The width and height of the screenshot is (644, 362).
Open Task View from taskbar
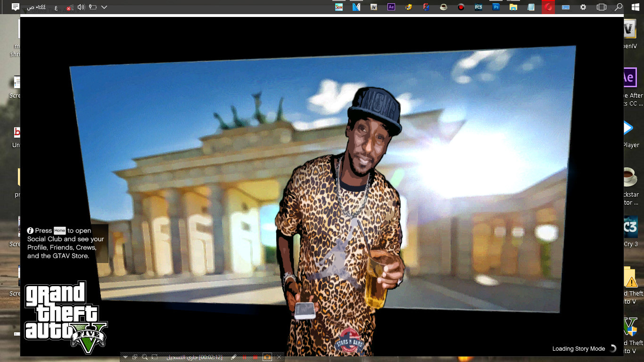(x=601, y=7)
